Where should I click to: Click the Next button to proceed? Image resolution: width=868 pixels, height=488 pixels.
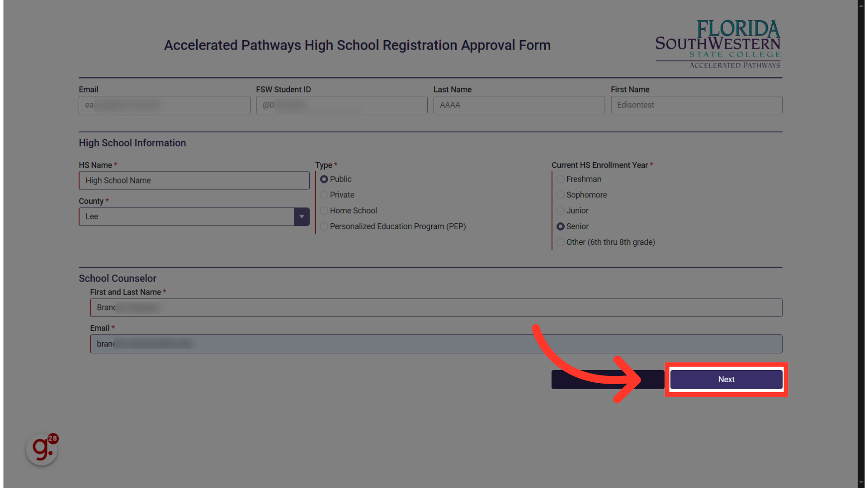click(726, 379)
